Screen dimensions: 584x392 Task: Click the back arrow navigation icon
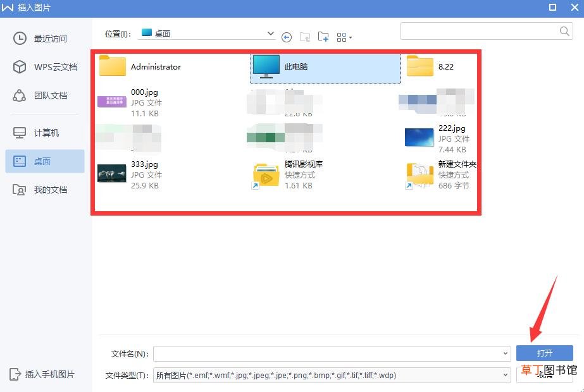click(287, 37)
